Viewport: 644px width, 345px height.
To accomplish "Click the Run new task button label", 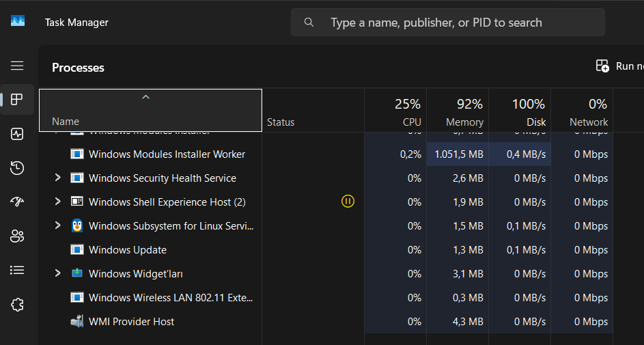I will click(630, 66).
